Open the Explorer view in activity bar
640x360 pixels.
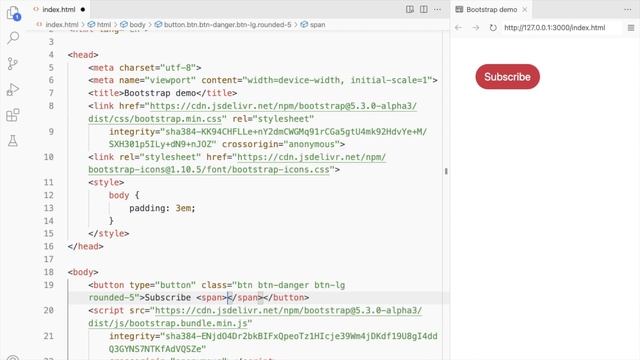coord(13,13)
